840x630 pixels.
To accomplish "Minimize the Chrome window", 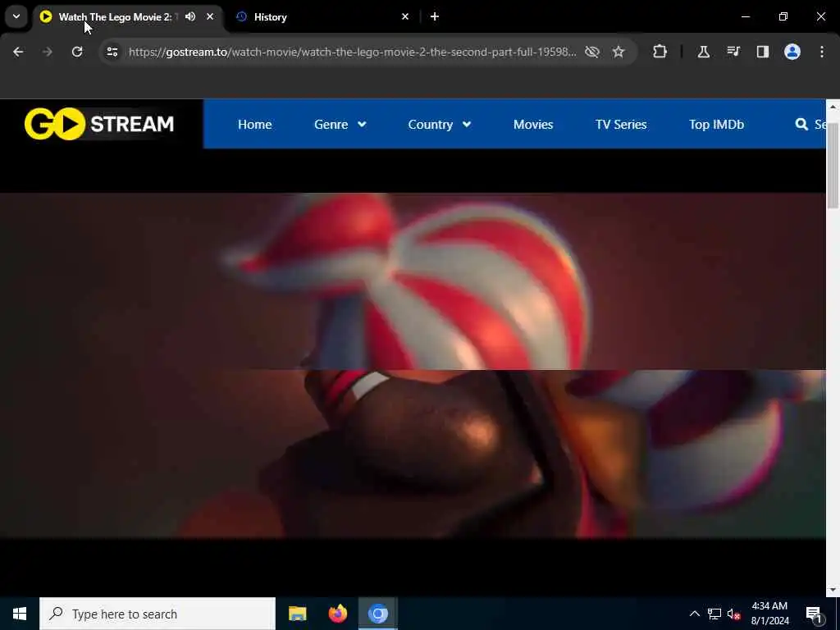I will tap(745, 16).
